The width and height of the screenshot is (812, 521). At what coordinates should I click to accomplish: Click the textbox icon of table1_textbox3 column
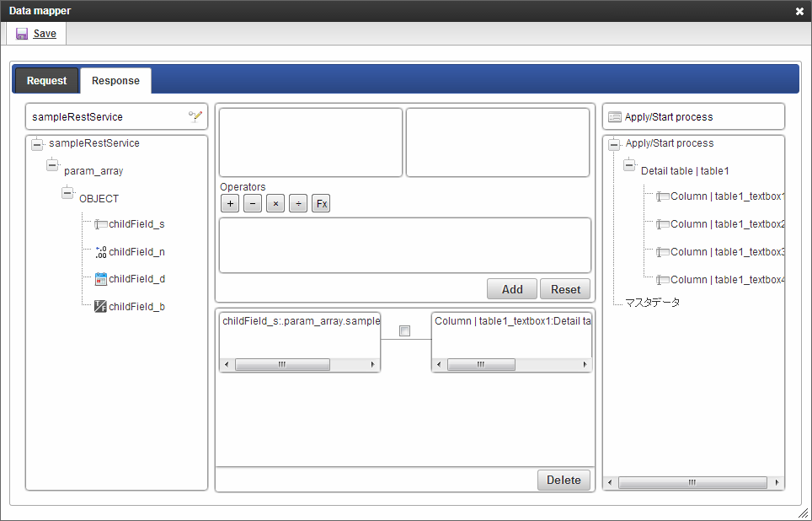[x=662, y=252]
